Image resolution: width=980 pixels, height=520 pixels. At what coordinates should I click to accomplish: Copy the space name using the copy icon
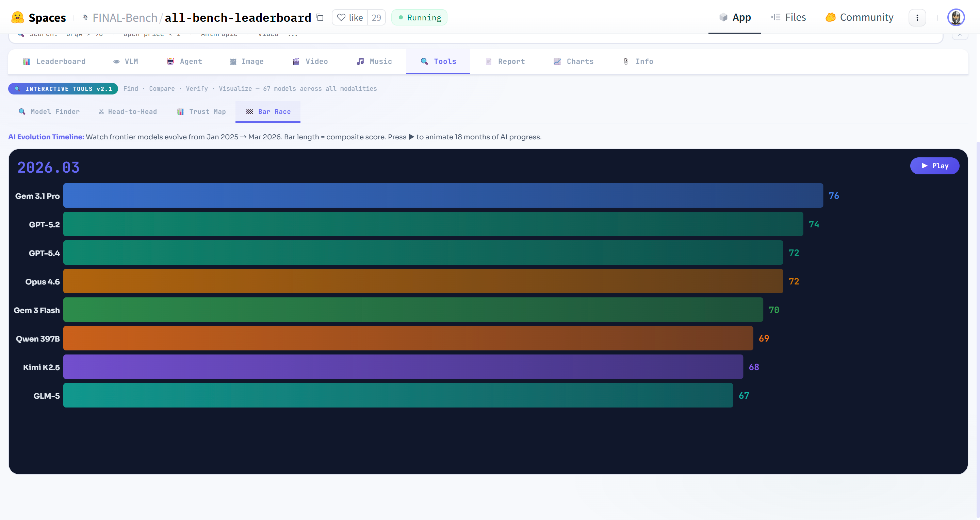tap(320, 17)
